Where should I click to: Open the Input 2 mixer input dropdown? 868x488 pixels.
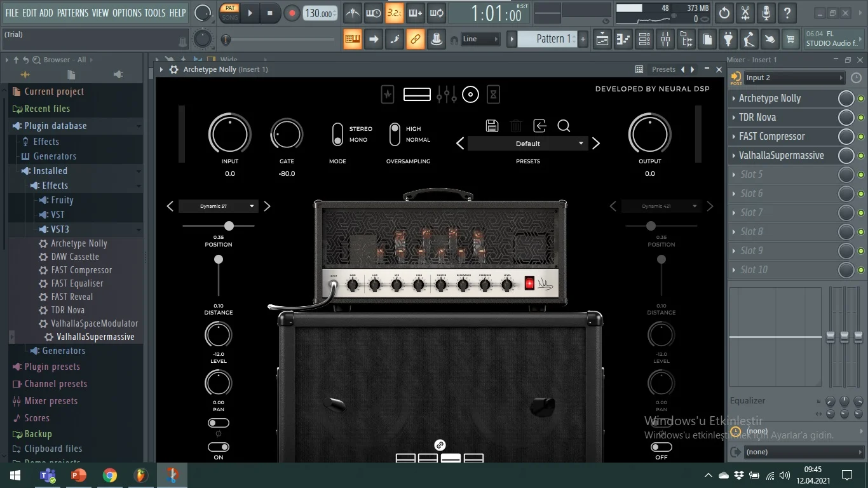coord(794,78)
